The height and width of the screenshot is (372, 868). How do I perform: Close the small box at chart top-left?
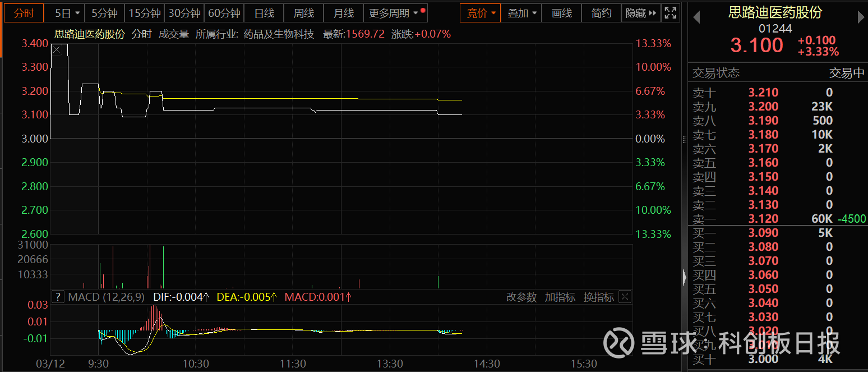(x=56, y=50)
